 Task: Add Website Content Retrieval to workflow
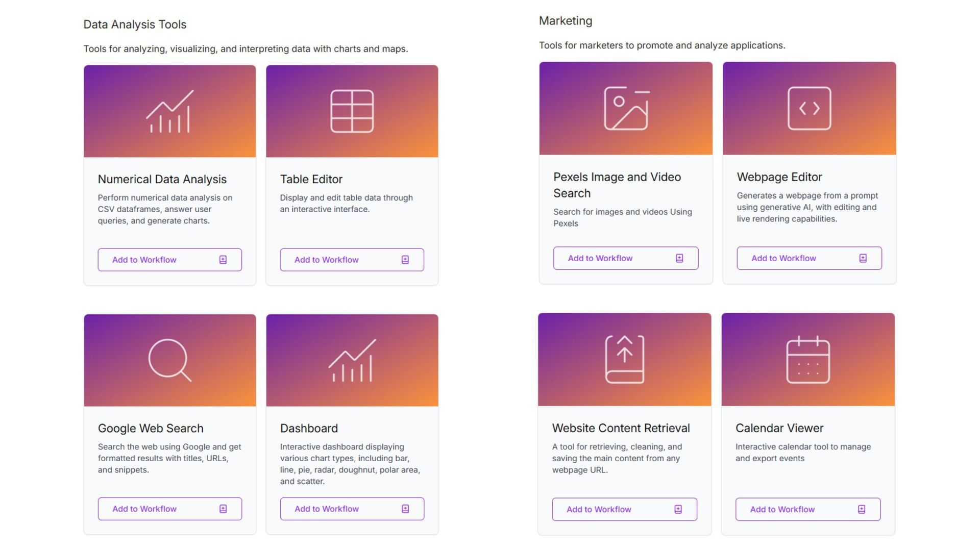click(624, 509)
